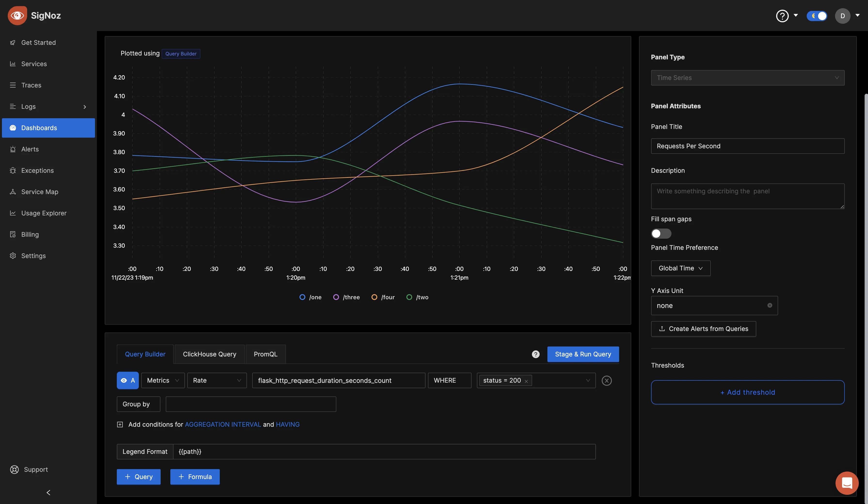Switch to the ClickHouse Query tab
The height and width of the screenshot is (504, 868).
tap(209, 354)
